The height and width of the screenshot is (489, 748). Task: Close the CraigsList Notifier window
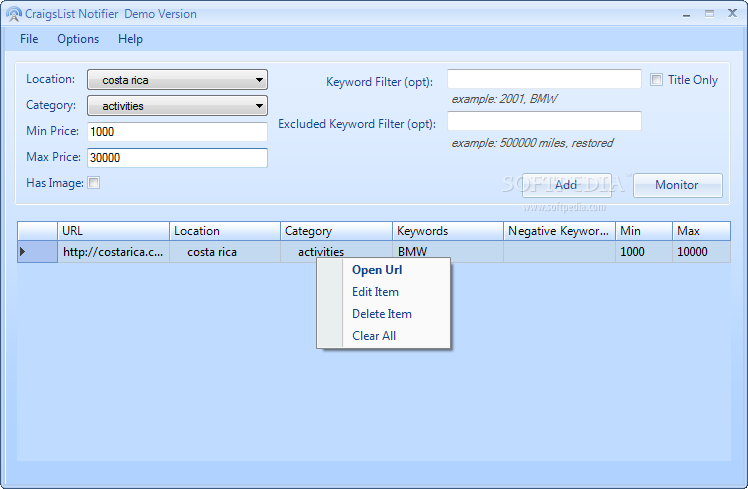(732, 13)
